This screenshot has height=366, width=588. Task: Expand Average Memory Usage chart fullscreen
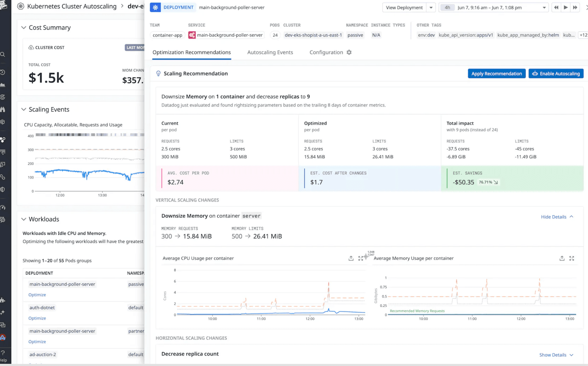pos(572,258)
